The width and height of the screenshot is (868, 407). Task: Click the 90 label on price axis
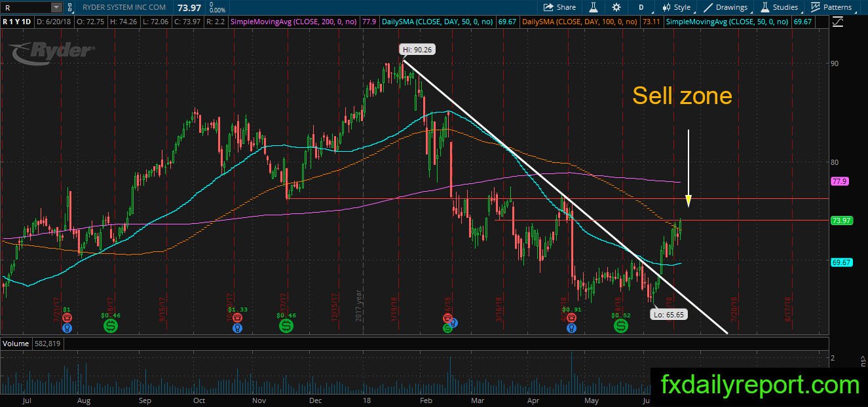tap(835, 63)
